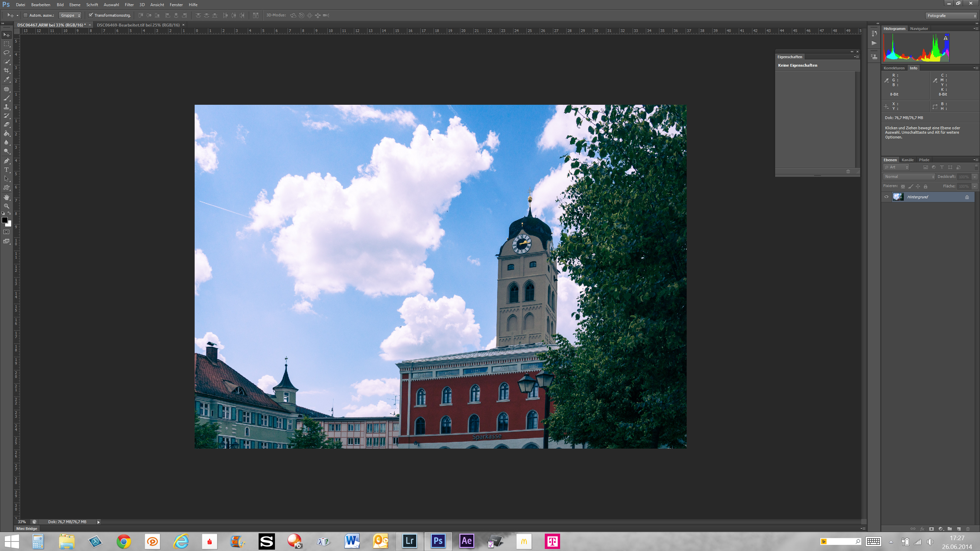
Task: Switch to the Pfade tab
Action: [924, 160]
